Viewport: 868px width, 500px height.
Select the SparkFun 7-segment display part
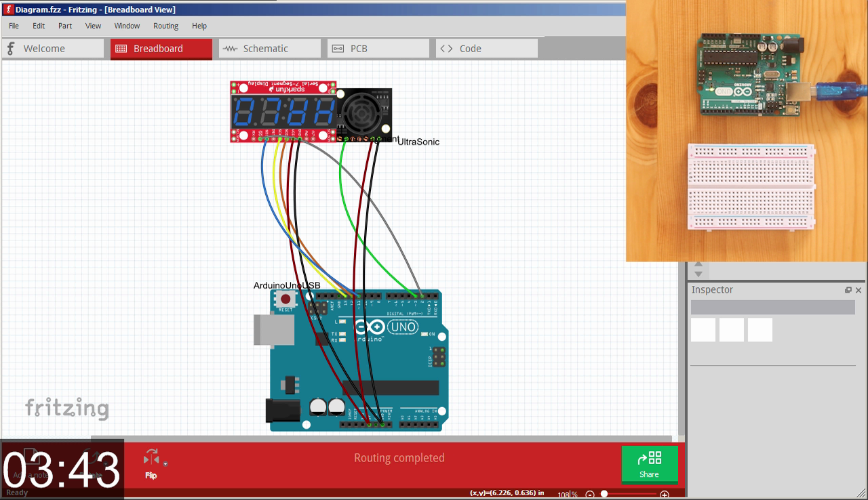[283, 111]
